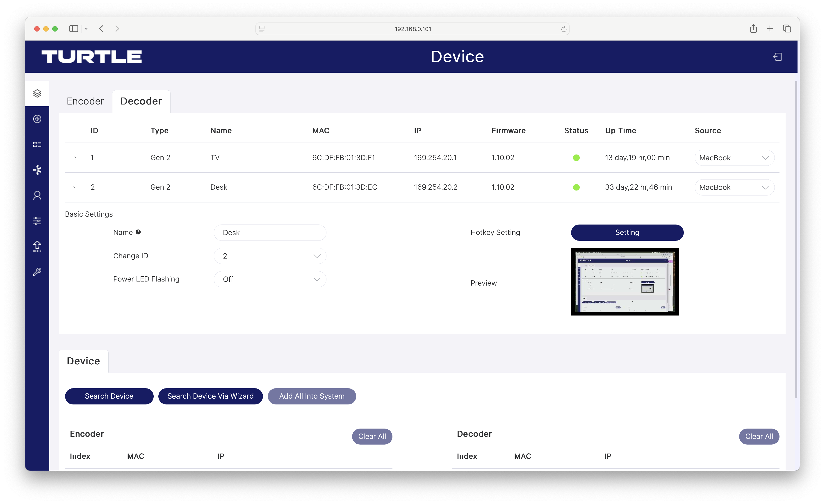Switch to the Encoder tab

85,101
